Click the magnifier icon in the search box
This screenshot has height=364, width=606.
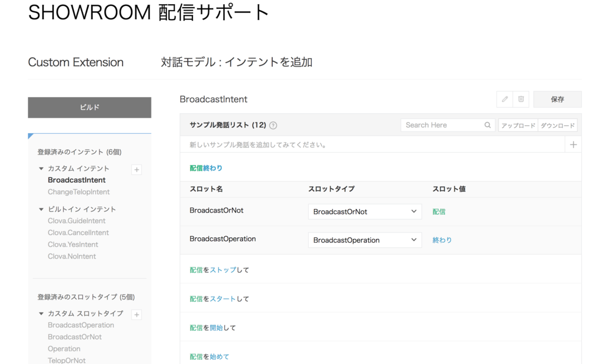(x=487, y=125)
